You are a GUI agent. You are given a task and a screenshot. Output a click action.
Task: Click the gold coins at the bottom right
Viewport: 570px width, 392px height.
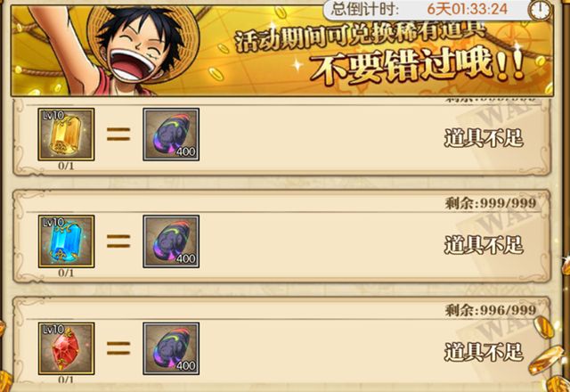click(x=549, y=356)
